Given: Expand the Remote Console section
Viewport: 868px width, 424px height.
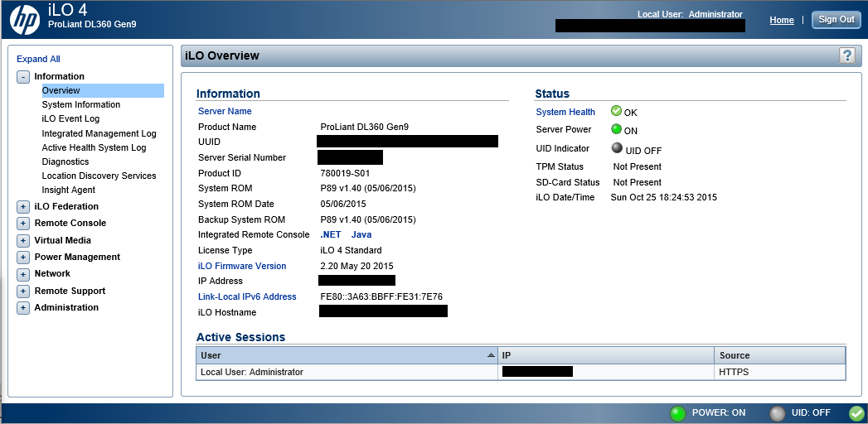Looking at the screenshot, I should pyautogui.click(x=22, y=224).
